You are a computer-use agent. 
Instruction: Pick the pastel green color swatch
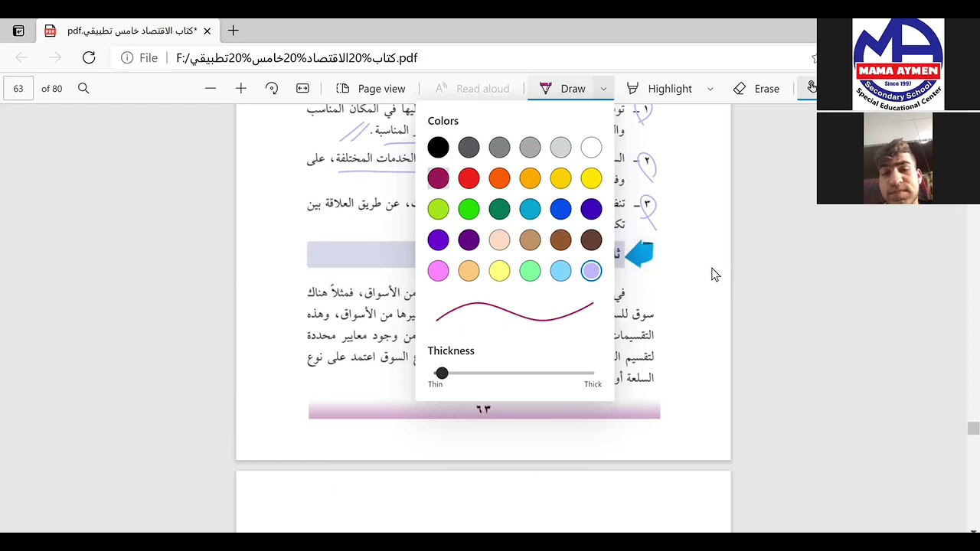click(530, 270)
